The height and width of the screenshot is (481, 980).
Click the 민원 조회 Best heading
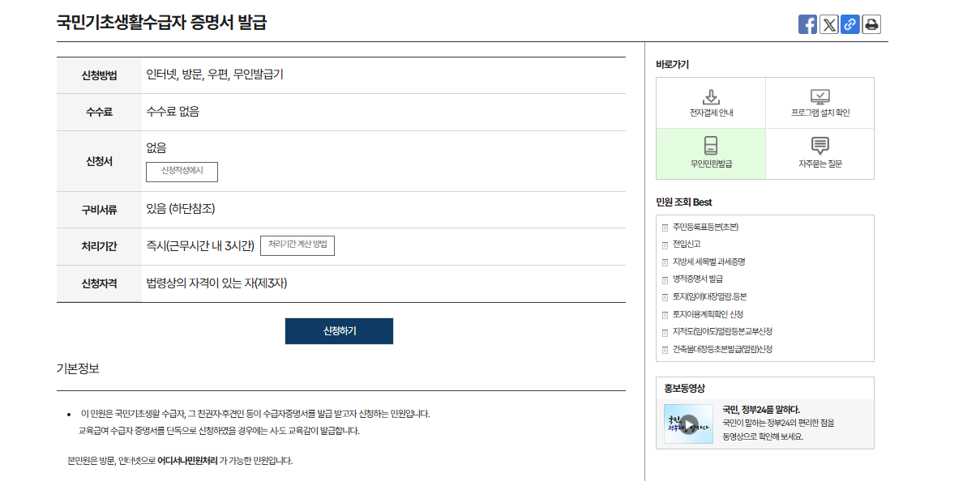click(684, 202)
